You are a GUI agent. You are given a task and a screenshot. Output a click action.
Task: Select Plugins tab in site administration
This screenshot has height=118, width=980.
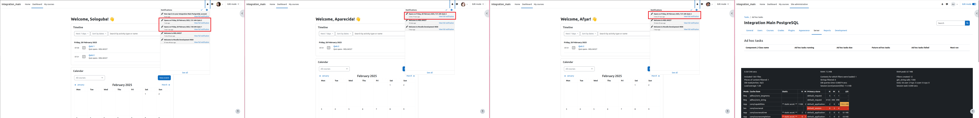coord(791,30)
